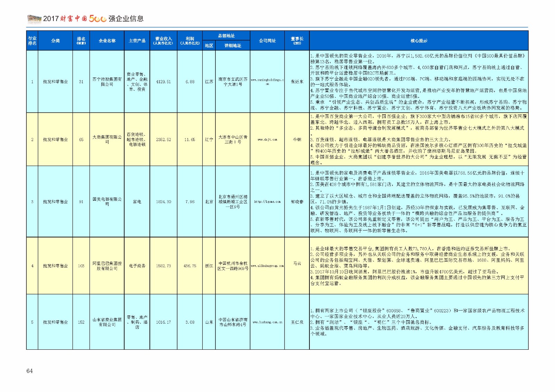Click profit value "11.65"
The width and height of the screenshot is (555, 392).
190,140
